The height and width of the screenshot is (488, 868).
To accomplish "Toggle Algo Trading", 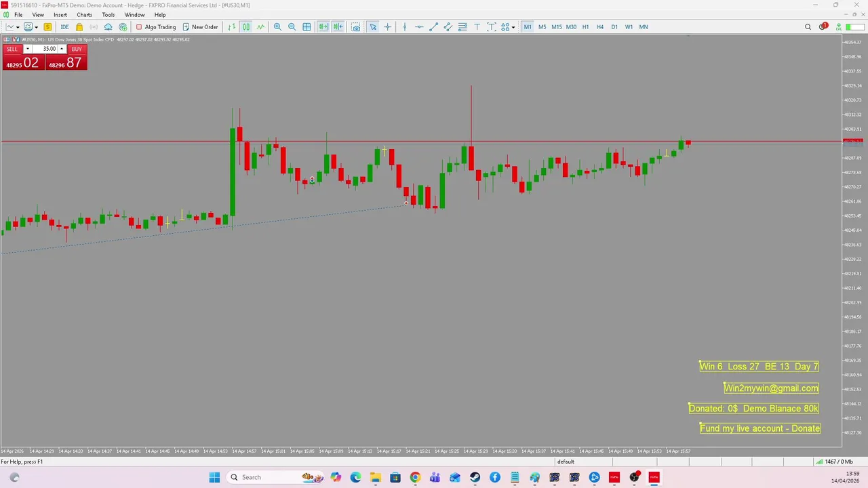I will click(156, 27).
